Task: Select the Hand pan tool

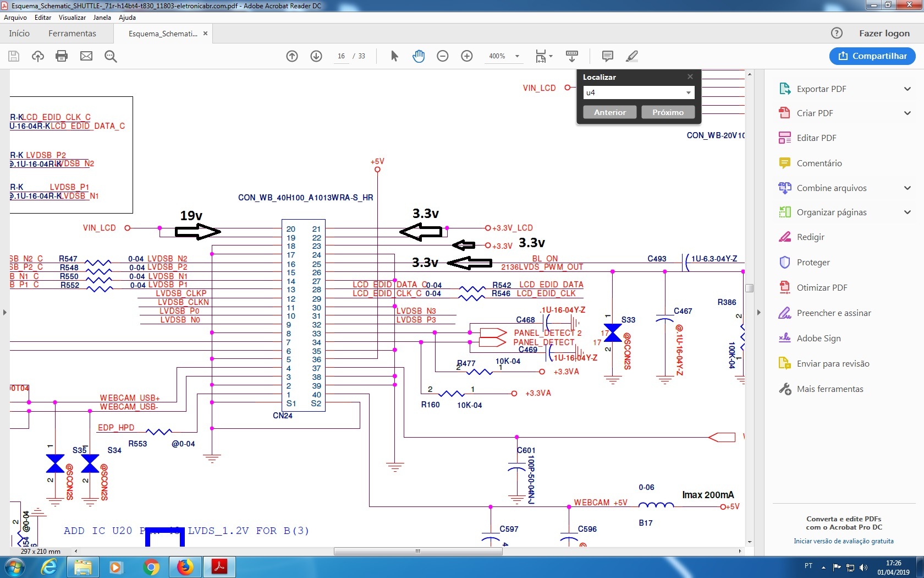Action: click(x=419, y=56)
